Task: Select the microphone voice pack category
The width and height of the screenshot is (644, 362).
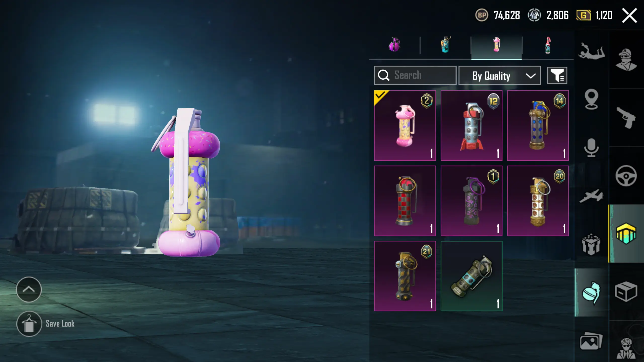Action: [x=591, y=148]
